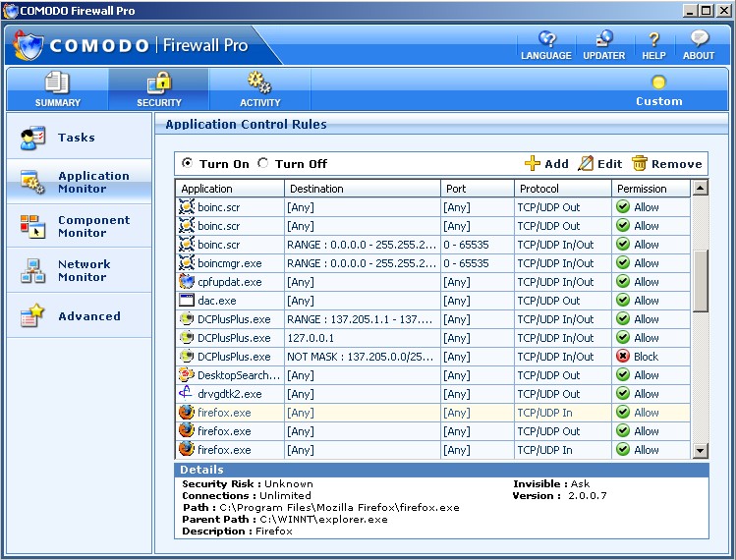Click the COMODO shield logo
The height and width of the screenshot is (560, 736).
tap(29, 45)
